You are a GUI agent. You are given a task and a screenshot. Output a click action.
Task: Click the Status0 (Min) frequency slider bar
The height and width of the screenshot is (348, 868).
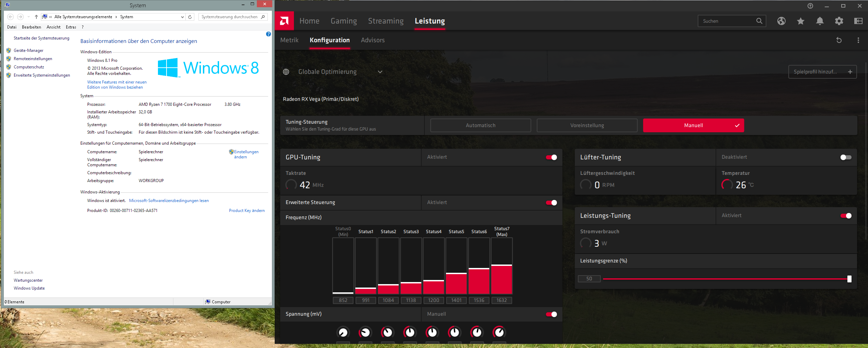pos(343,266)
